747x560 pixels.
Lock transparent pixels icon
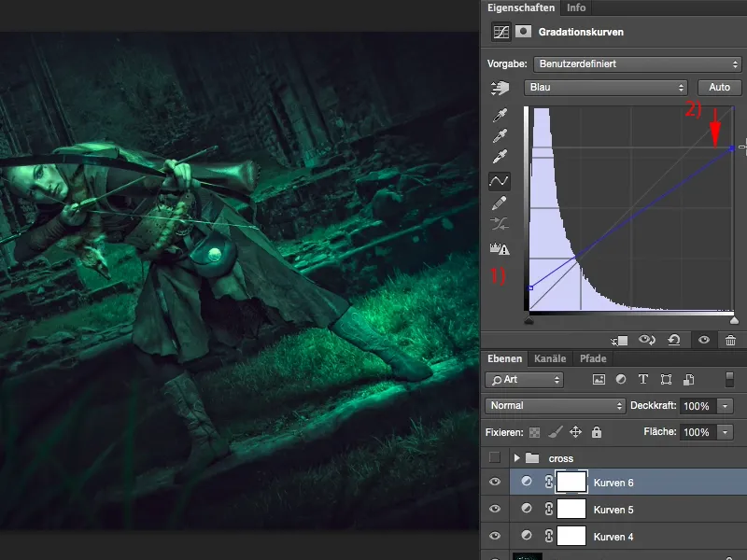click(x=534, y=432)
